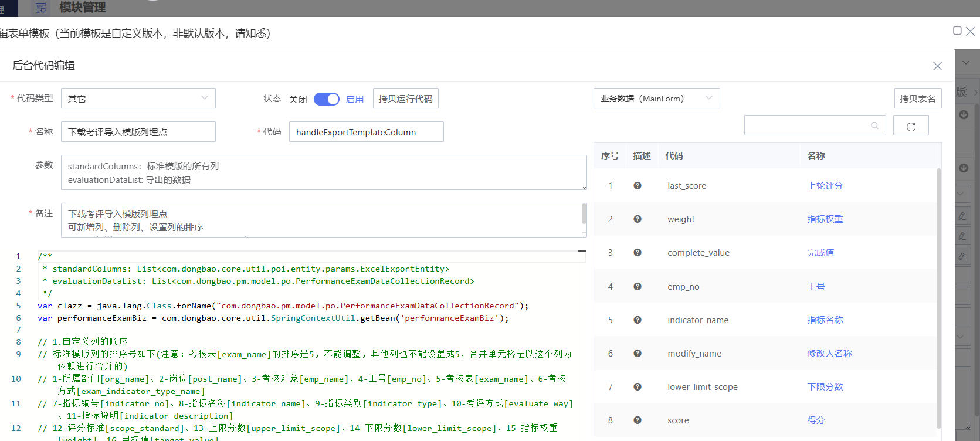Screen dimensions: 980x441
Task: Click the 参数 textarea
Action: pos(323,172)
